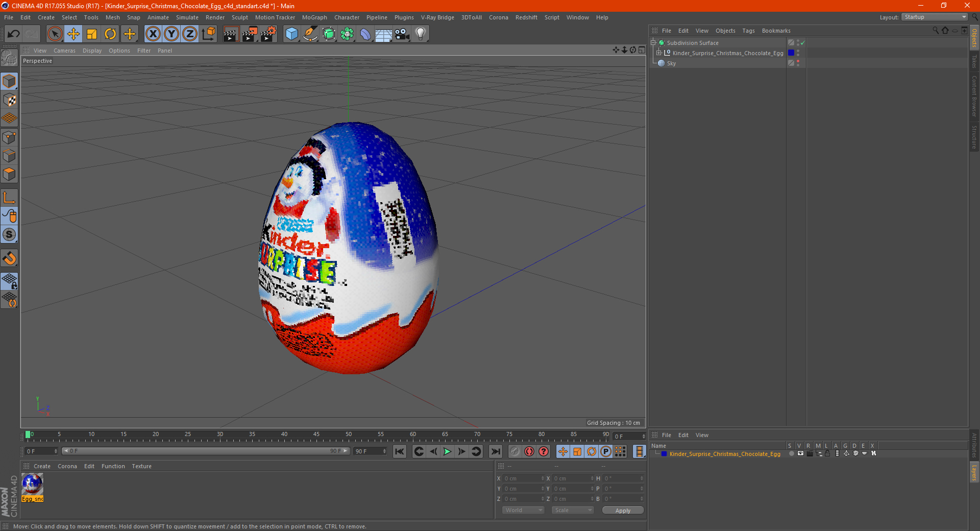Activate the Rotate tool
Image resolution: width=980 pixels, height=531 pixels.
110,34
